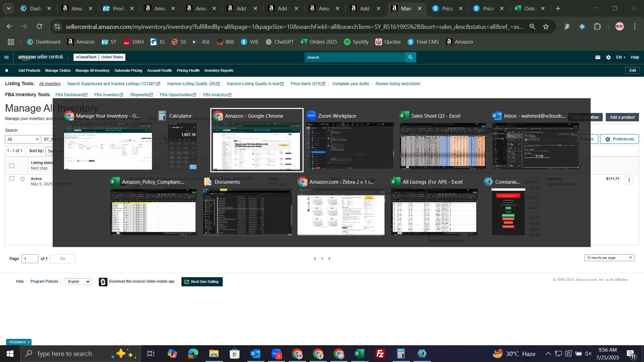
Task: Star the Active listing as favorite
Action: (22, 179)
